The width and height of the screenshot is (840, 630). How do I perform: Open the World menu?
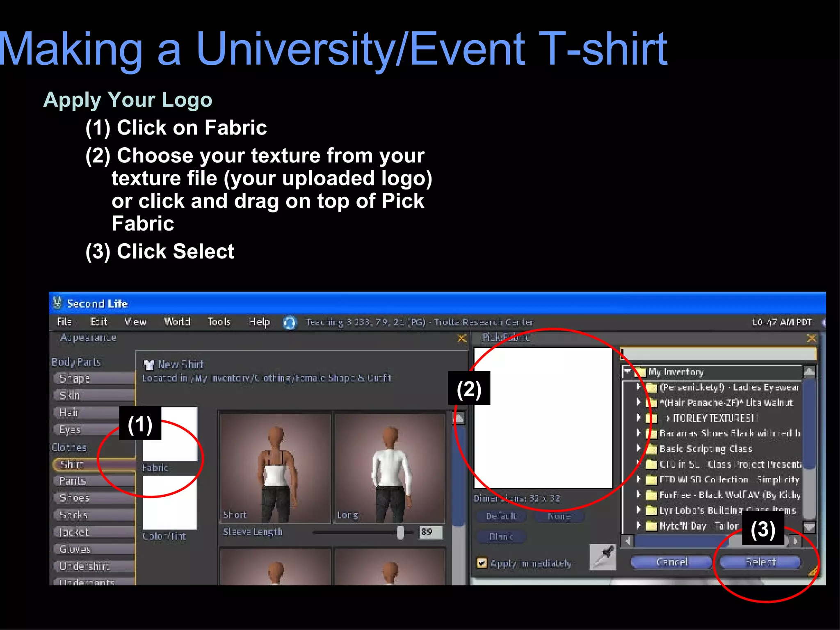pyautogui.click(x=177, y=322)
